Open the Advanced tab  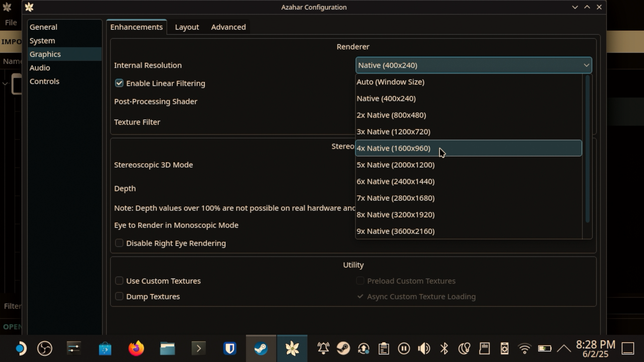(x=228, y=27)
